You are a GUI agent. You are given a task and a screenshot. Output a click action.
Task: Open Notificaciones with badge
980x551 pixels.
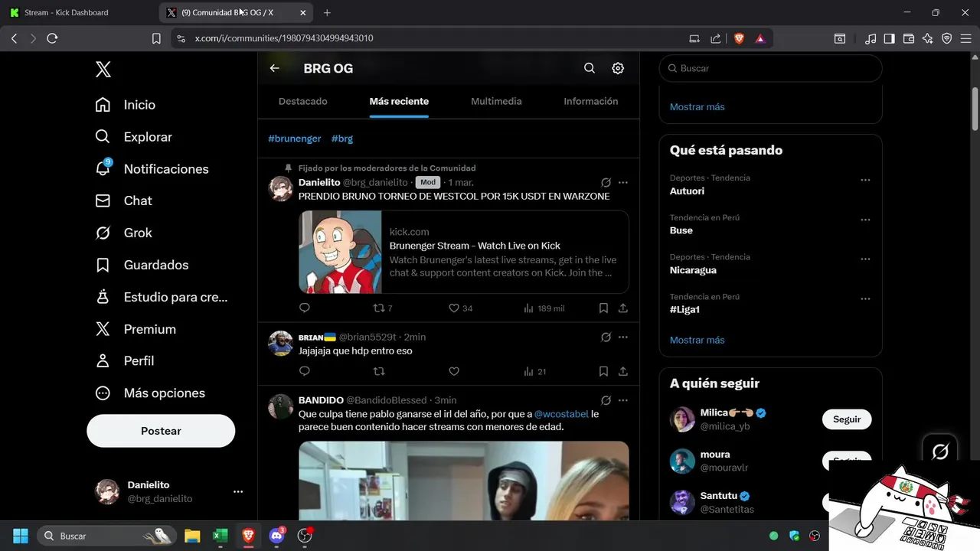click(152, 169)
